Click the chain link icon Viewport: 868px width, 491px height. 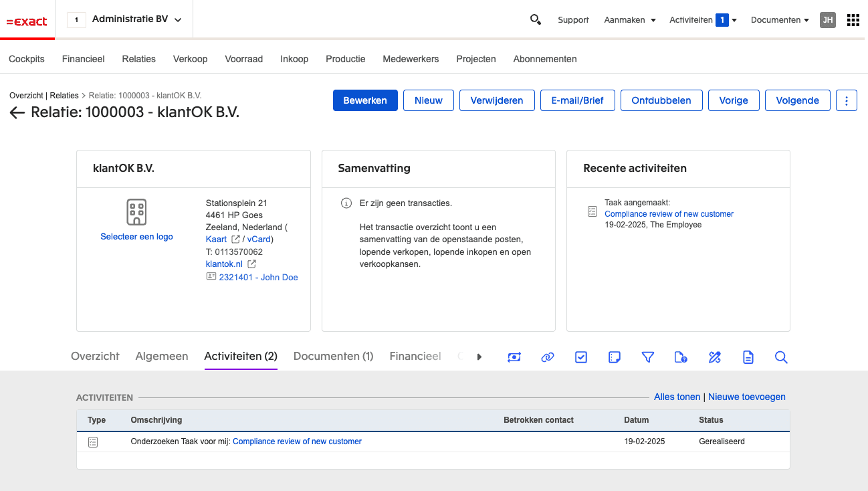[548, 357]
